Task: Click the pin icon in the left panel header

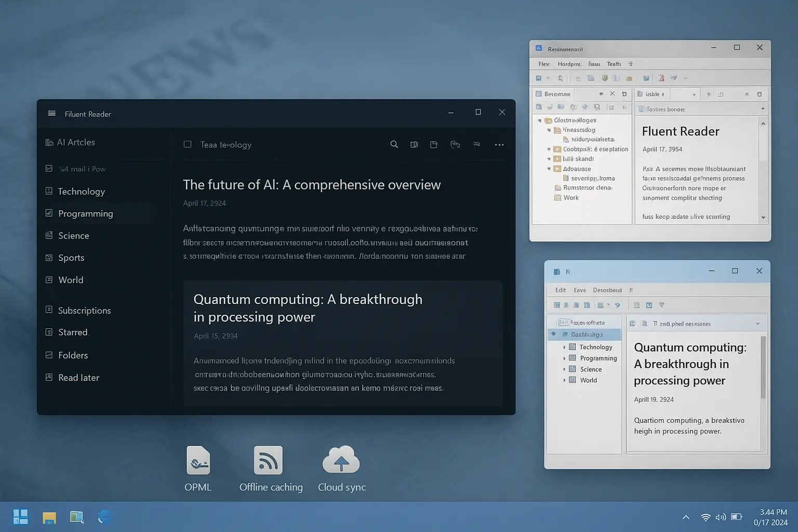Action: (x=601, y=94)
